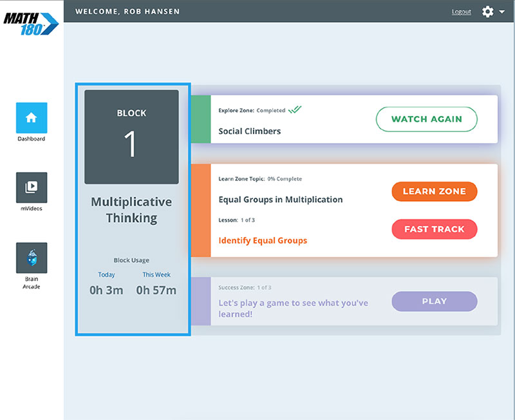Open the settings gear icon
Screen dimensions: 515x420
(x=488, y=12)
